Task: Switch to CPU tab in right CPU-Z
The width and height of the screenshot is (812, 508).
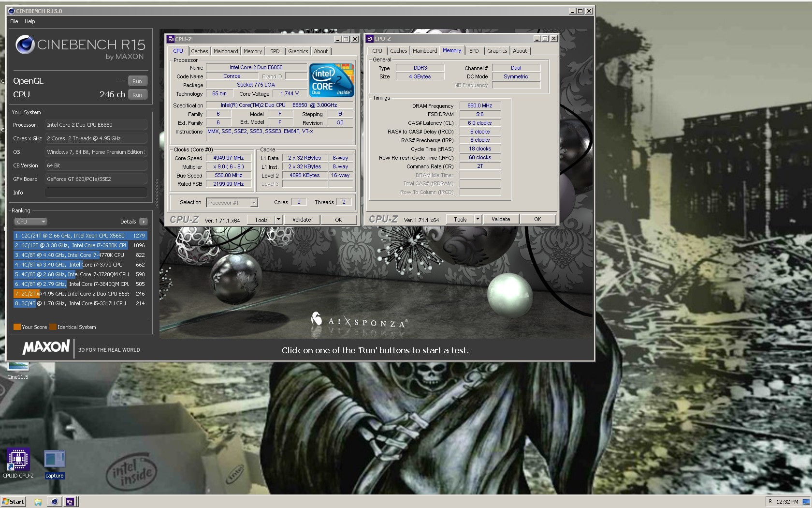Action: (x=377, y=51)
